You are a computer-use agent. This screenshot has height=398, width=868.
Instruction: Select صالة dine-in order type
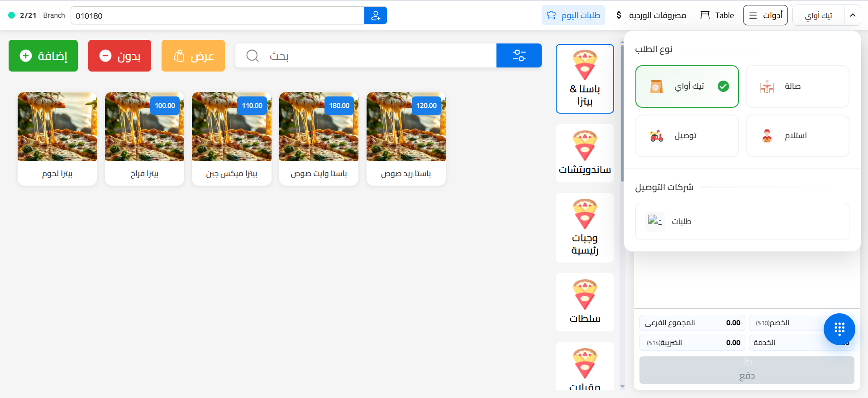[x=797, y=86]
